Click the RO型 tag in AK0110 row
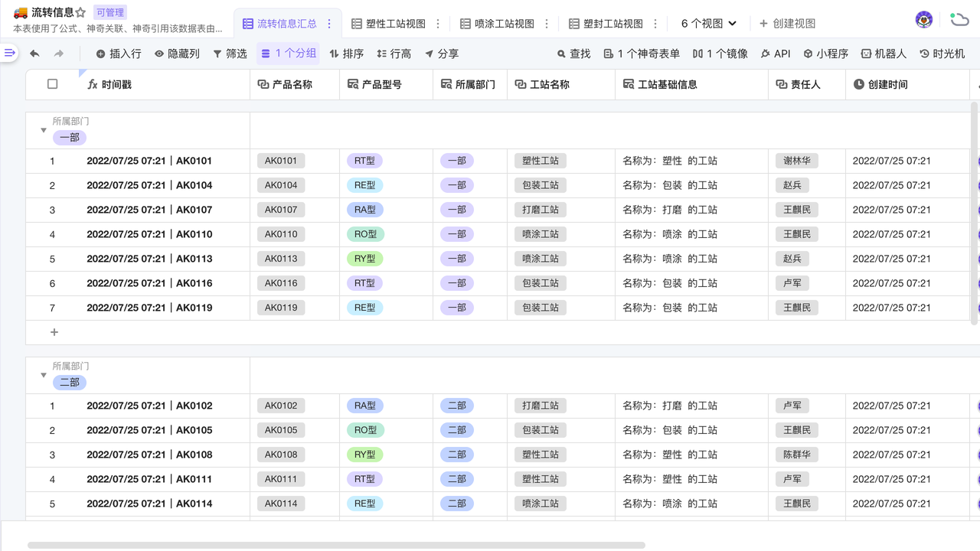Image resolution: width=980 pixels, height=551 pixels. tap(365, 234)
